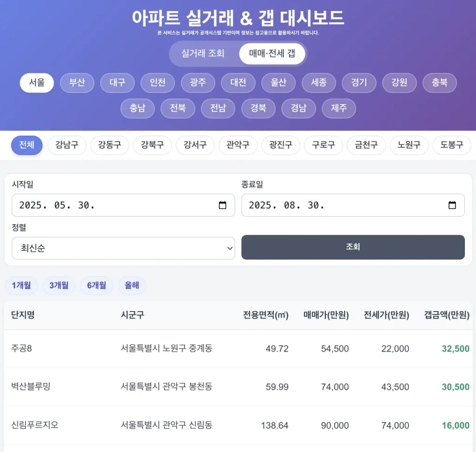Image resolution: width=476 pixels, height=452 pixels.
Task: Click the 아파트 실거래 & 갭 대시보드 title
Action: click(238, 18)
